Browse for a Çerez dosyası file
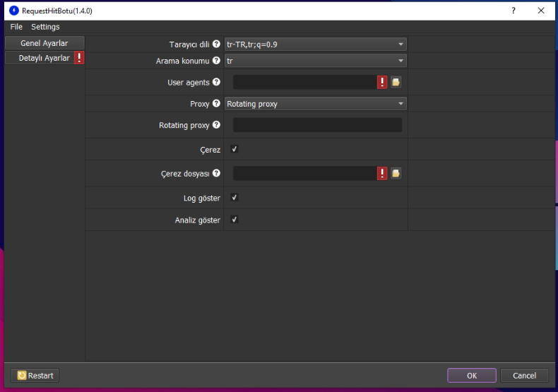Image resolution: width=558 pixels, height=392 pixels. pyautogui.click(x=396, y=173)
